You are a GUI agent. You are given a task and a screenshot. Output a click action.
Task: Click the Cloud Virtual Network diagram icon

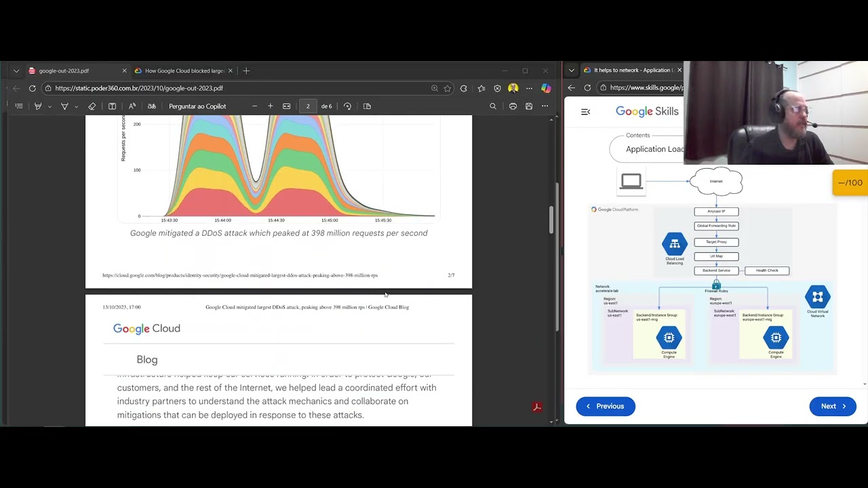[x=818, y=297]
